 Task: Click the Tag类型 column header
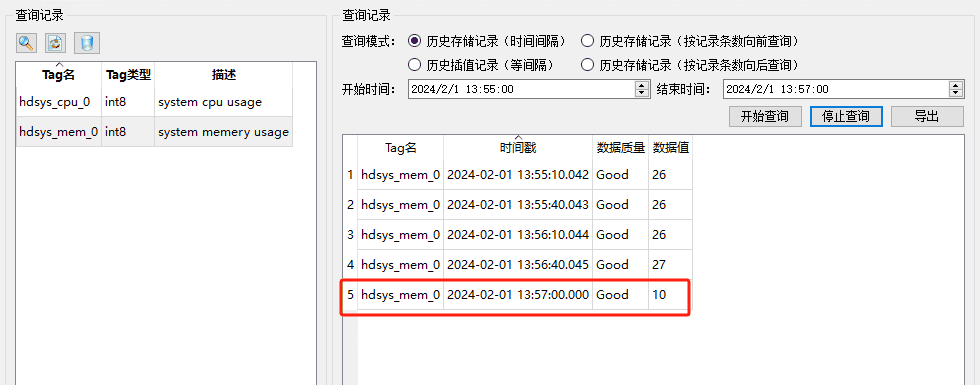128,74
